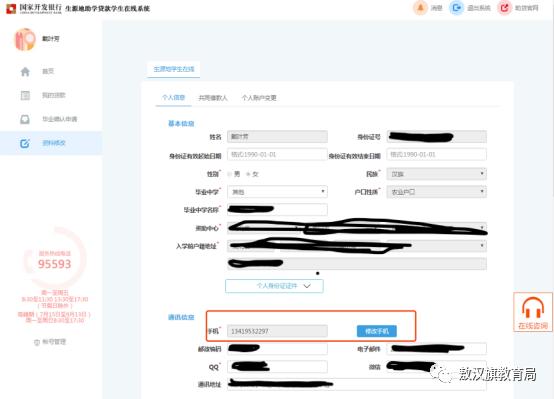Open the right-hand 入学前户籍地址 dropdown
Viewport: 554px width, 399px height.
436,246
